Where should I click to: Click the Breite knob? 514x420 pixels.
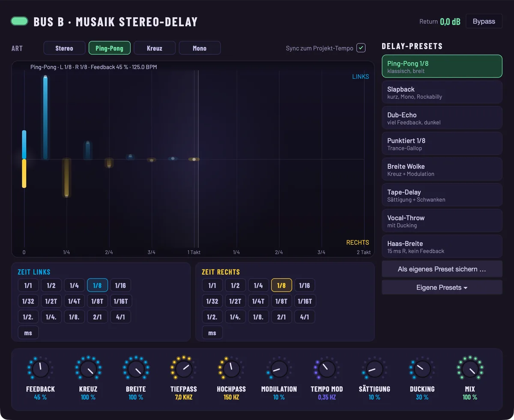click(136, 368)
